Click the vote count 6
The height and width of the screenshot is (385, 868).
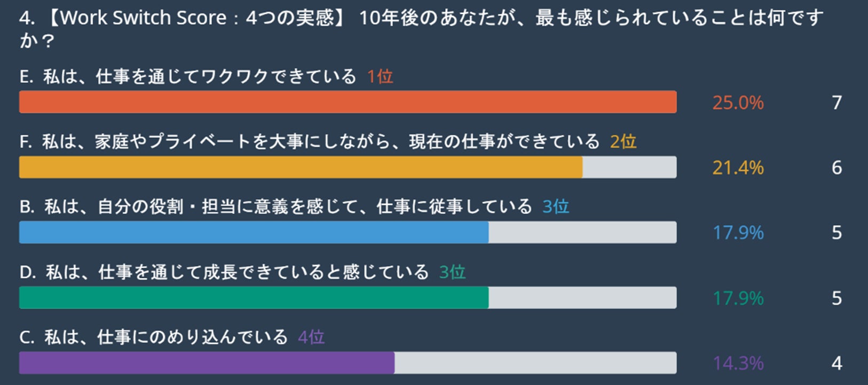click(x=837, y=168)
